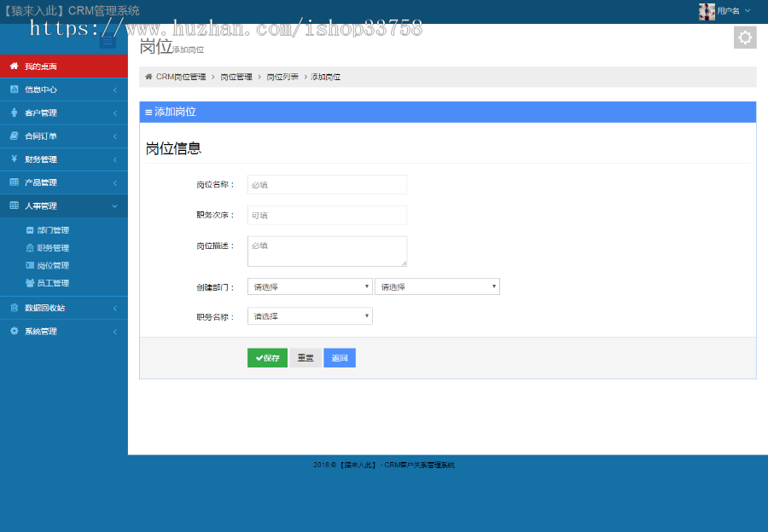Open 数据回收站 via the trash icon
The height and width of the screenshot is (532, 768).
pos(14,308)
